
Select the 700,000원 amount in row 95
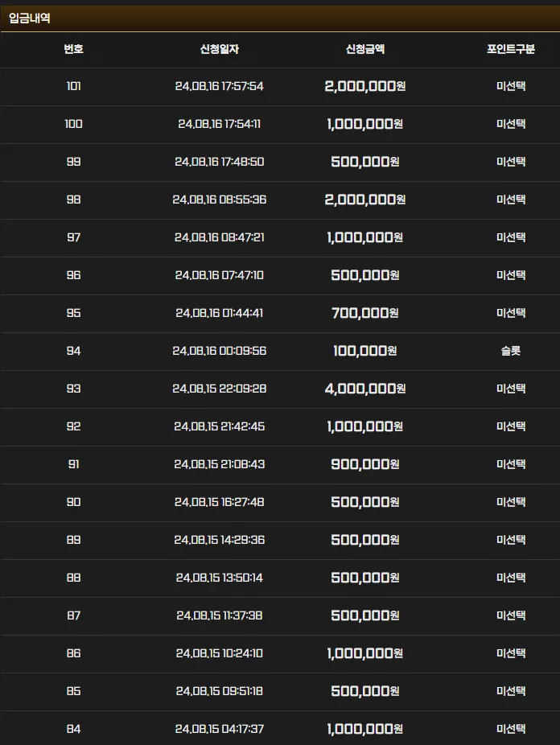(x=364, y=313)
